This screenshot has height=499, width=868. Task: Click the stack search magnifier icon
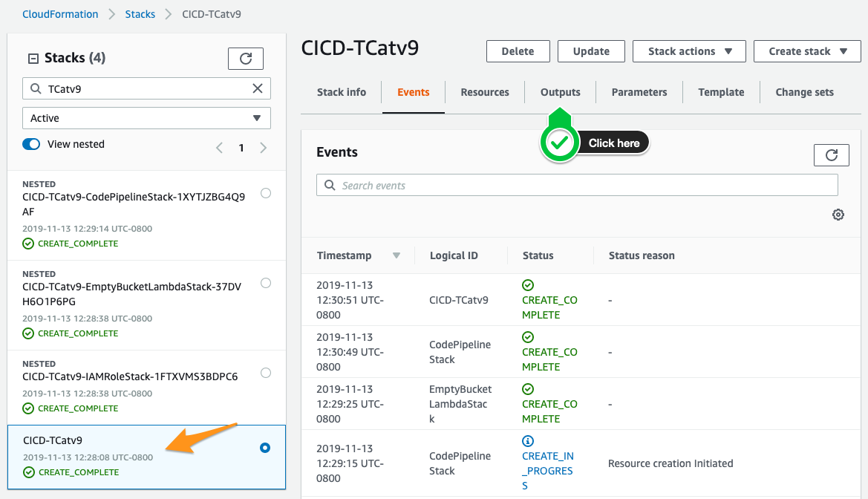(36, 88)
